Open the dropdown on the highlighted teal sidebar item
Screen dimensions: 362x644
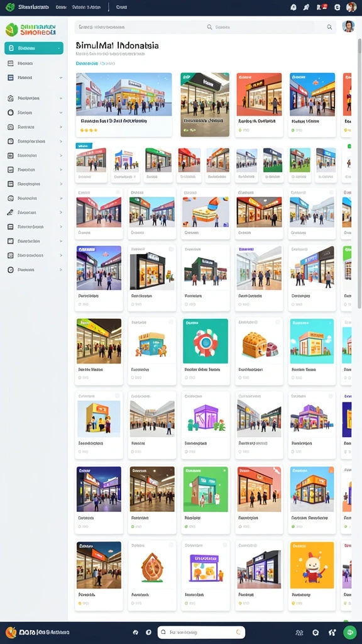pos(60,48)
